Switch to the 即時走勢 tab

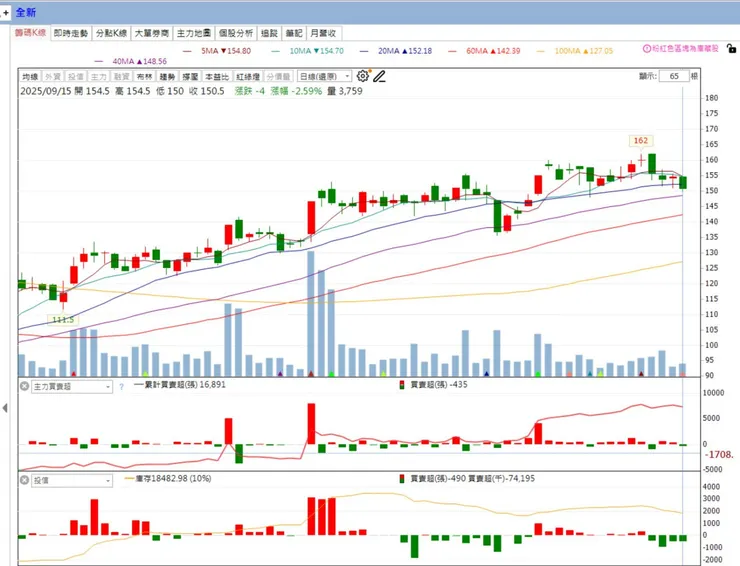pyautogui.click(x=71, y=33)
